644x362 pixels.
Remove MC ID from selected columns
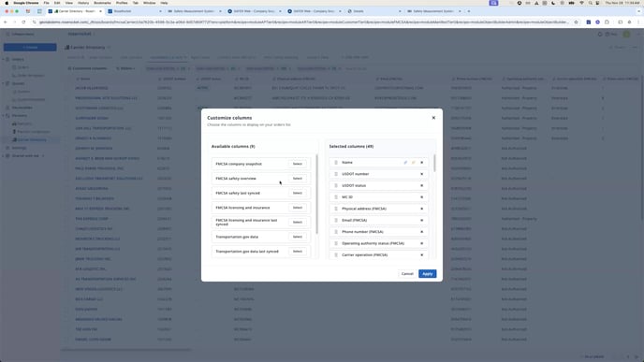click(422, 197)
